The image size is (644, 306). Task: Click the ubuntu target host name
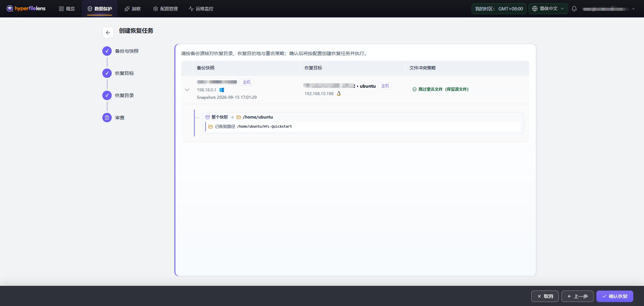368,86
